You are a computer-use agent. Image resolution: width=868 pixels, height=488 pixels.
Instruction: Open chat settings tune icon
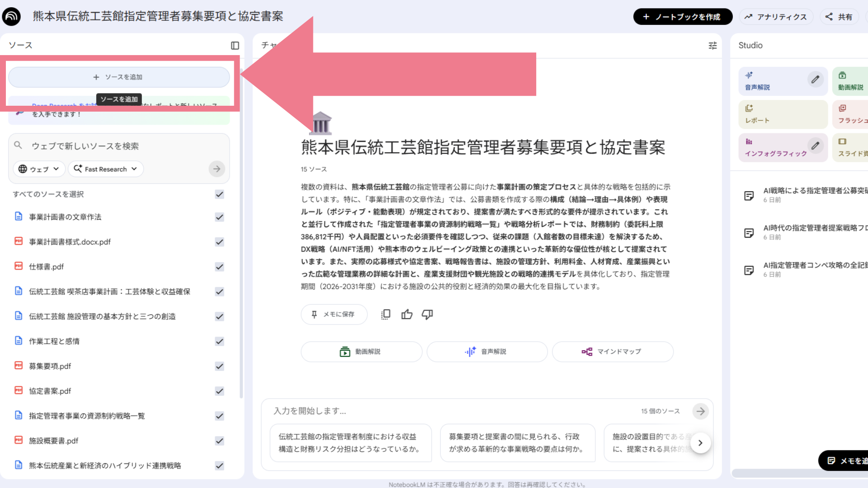(x=712, y=46)
